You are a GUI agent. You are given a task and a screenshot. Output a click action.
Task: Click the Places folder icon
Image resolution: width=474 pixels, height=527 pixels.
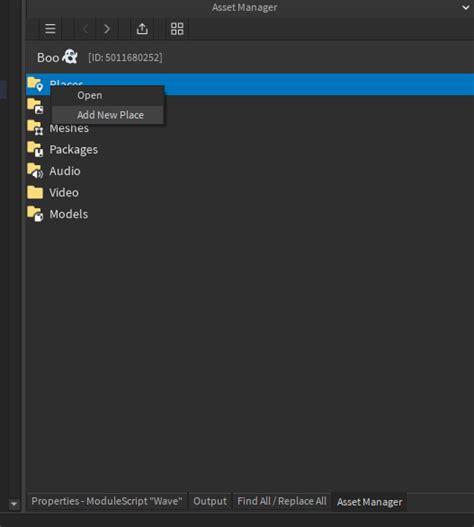pos(35,84)
